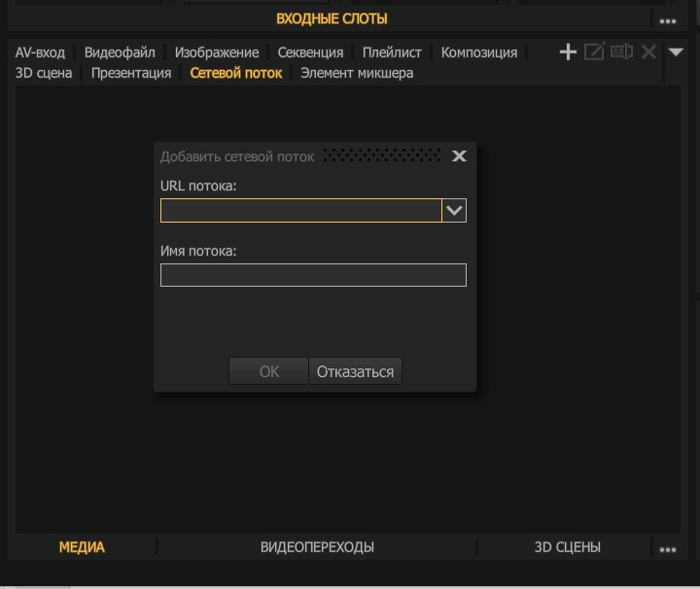
Task: Switch to the AV-вход tab
Action: 40,52
